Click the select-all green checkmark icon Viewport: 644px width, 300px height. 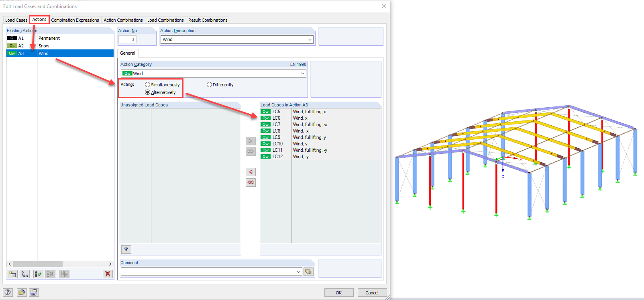38,274
